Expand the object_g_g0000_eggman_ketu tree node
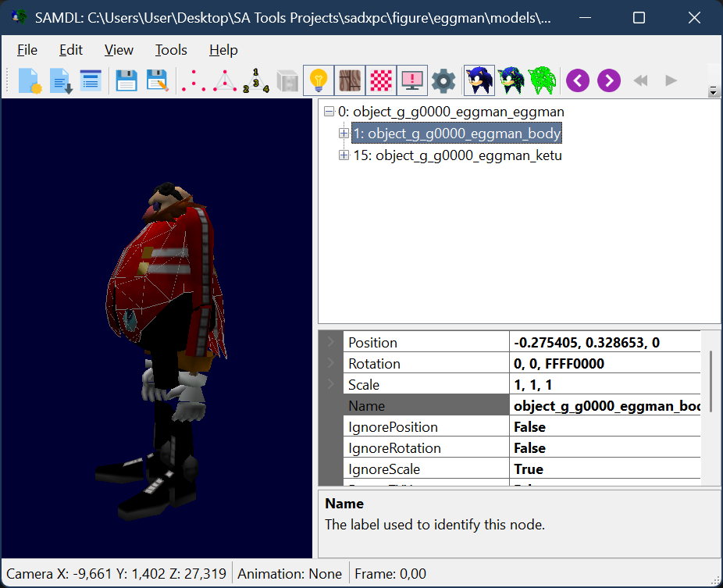 tap(344, 155)
